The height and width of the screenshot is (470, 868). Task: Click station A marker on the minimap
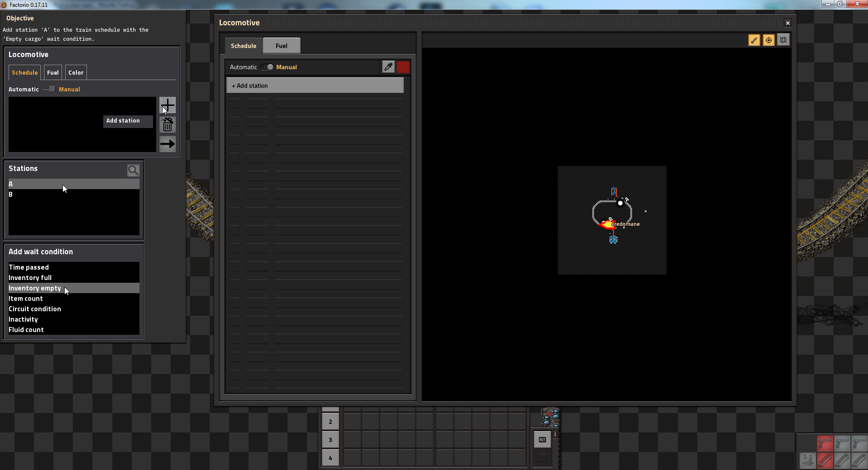click(x=620, y=203)
